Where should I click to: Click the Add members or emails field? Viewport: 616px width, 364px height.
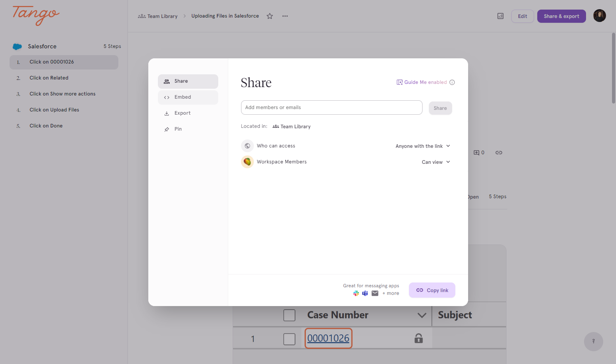pos(332,107)
